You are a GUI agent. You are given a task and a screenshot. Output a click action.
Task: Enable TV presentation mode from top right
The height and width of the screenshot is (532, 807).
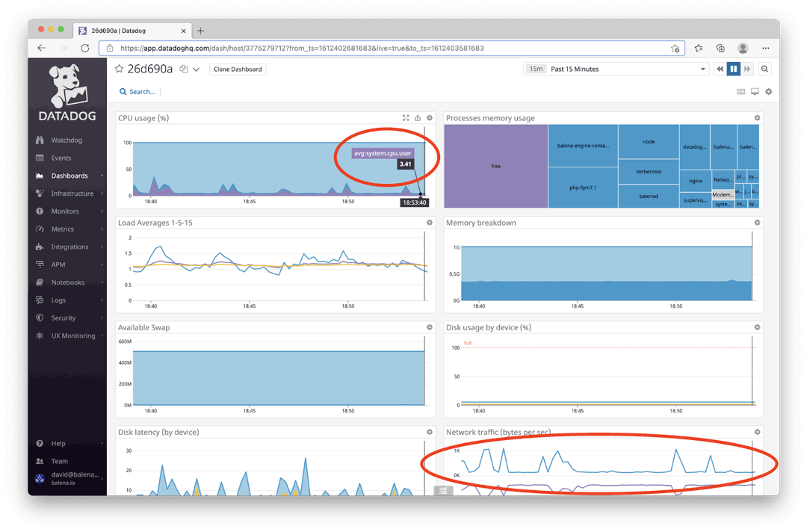tap(756, 91)
